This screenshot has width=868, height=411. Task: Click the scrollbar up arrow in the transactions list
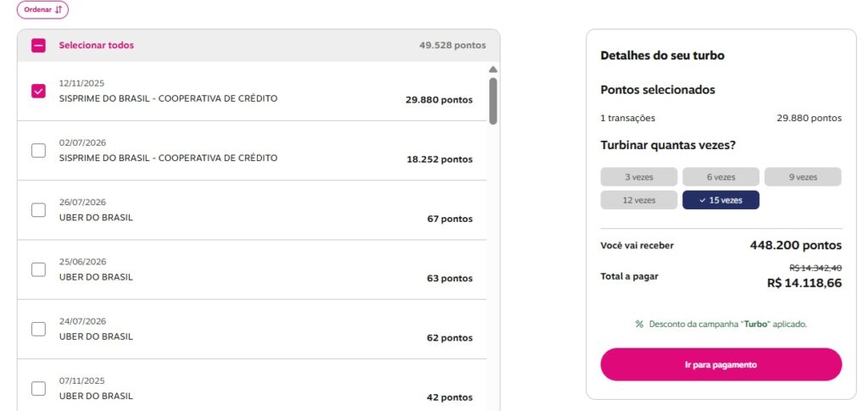click(492, 69)
